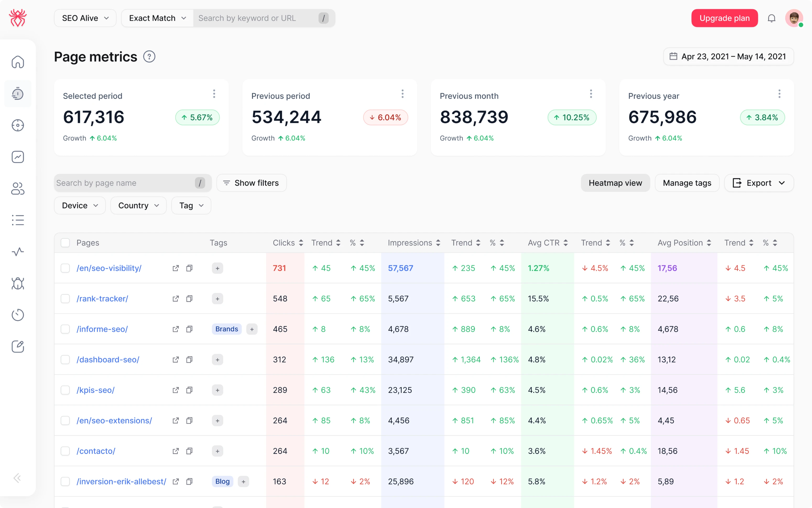Open the compose/edit icon in sidebar
The width and height of the screenshot is (812, 508).
coord(18,346)
